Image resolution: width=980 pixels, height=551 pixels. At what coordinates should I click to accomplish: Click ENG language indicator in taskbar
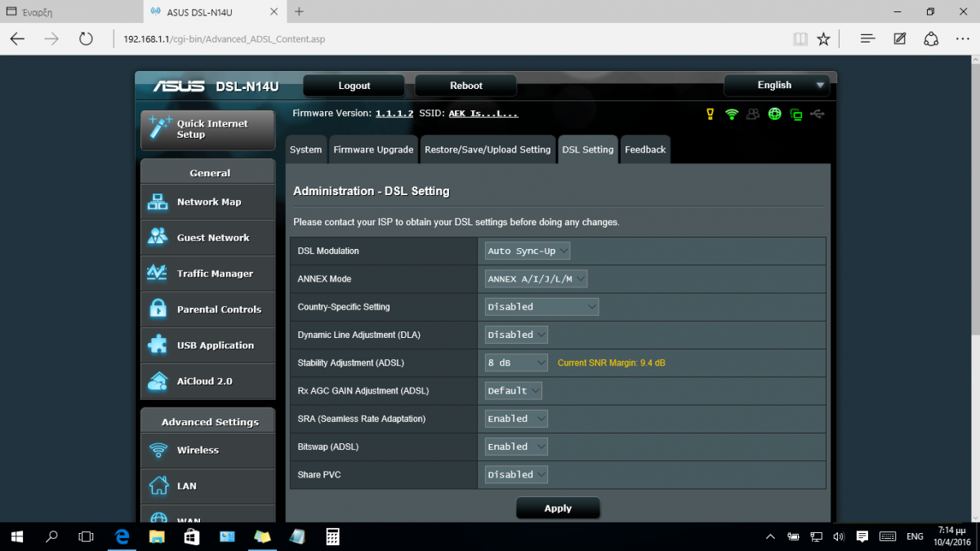click(x=915, y=536)
